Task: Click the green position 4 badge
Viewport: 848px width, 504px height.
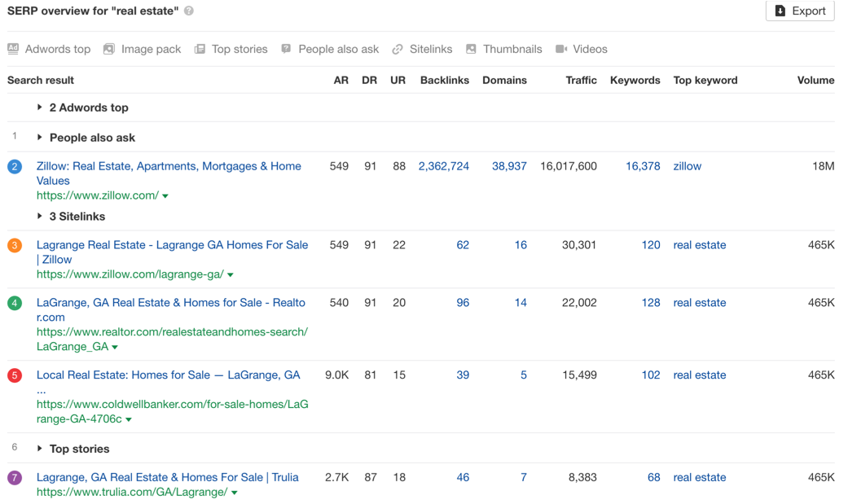Action: tap(15, 304)
